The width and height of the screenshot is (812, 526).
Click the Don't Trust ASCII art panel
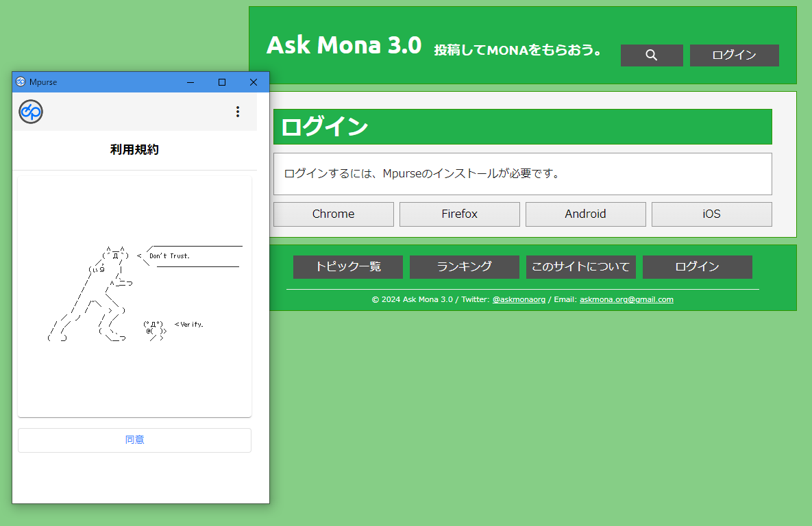(134, 297)
